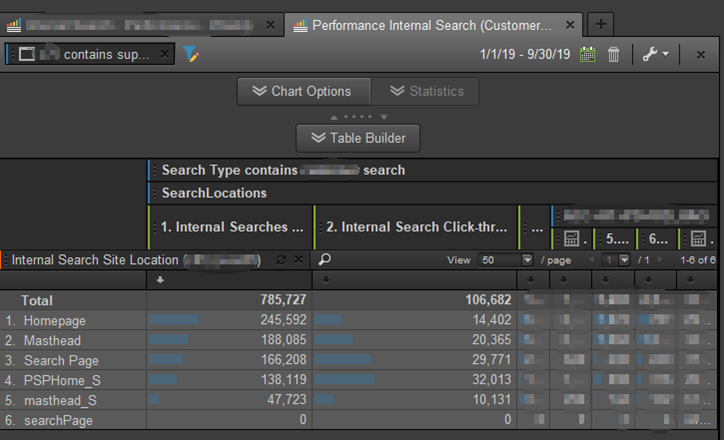Click the trash can delete icon

(x=614, y=54)
